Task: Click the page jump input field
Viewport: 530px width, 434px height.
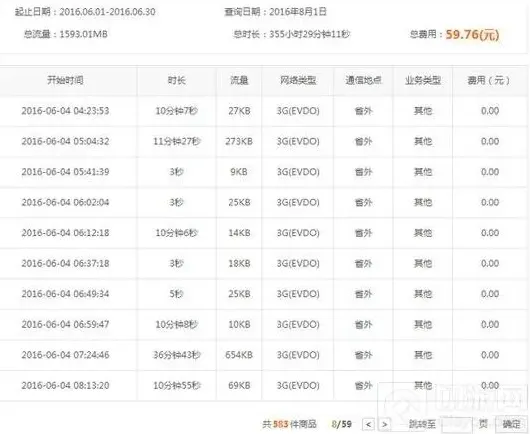Action: (x=457, y=424)
